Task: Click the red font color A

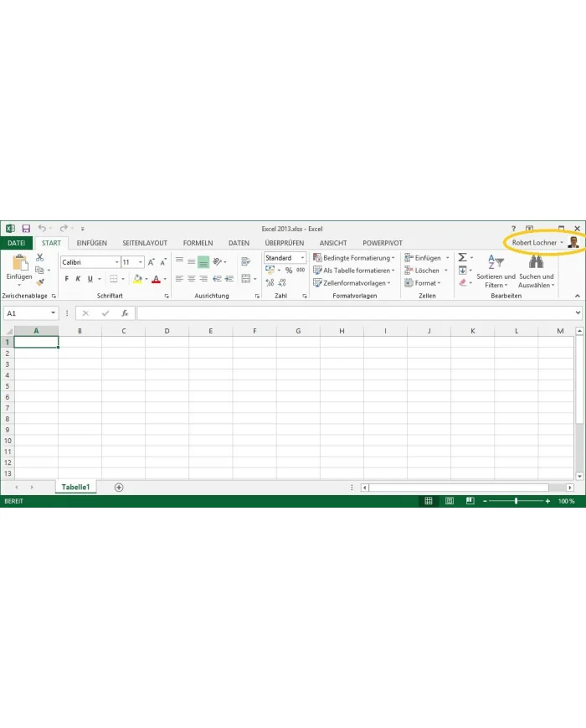Action: pyautogui.click(x=156, y=279)
